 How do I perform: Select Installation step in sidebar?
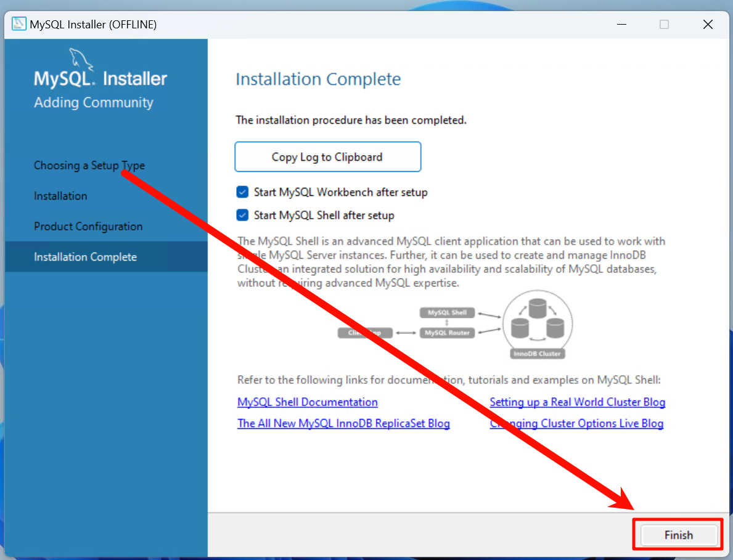pos(60,196)
